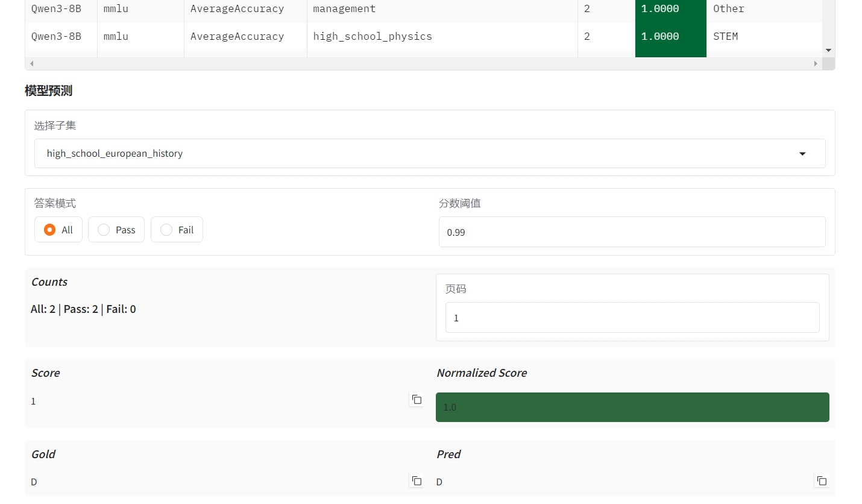Click Qwen3-8B in the high_school_physics row
862x504 pixels.
tap(56, 37)
